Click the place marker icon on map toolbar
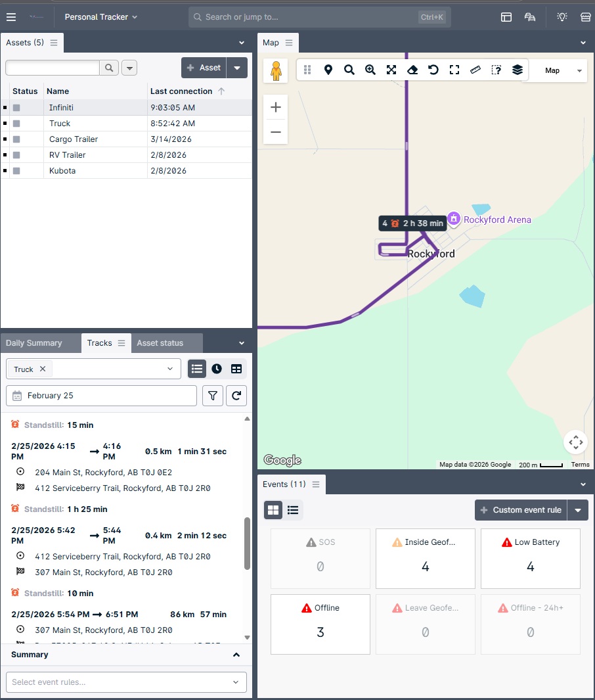The width and height of the screenshot is (595, 700). (x=328, y=69)
